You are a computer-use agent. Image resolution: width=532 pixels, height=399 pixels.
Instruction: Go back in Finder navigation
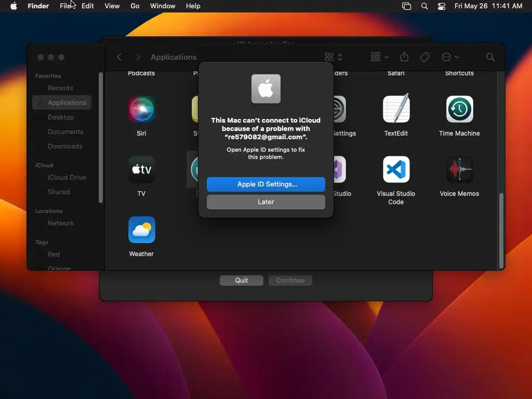pyautogui.click(x=119, y=57)
